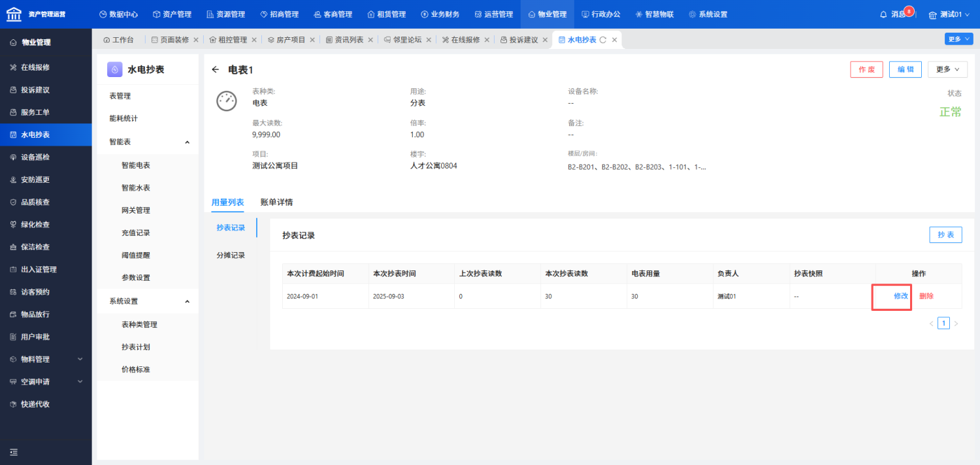The image size is (980, 465).
Task: Click the next page arrow
Action: click(x=956, y=323)
